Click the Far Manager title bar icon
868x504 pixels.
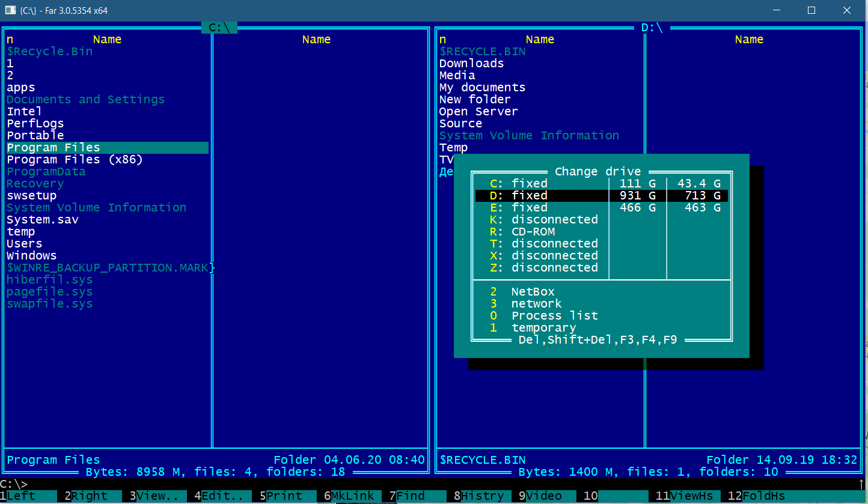click(x=10, y=10)
